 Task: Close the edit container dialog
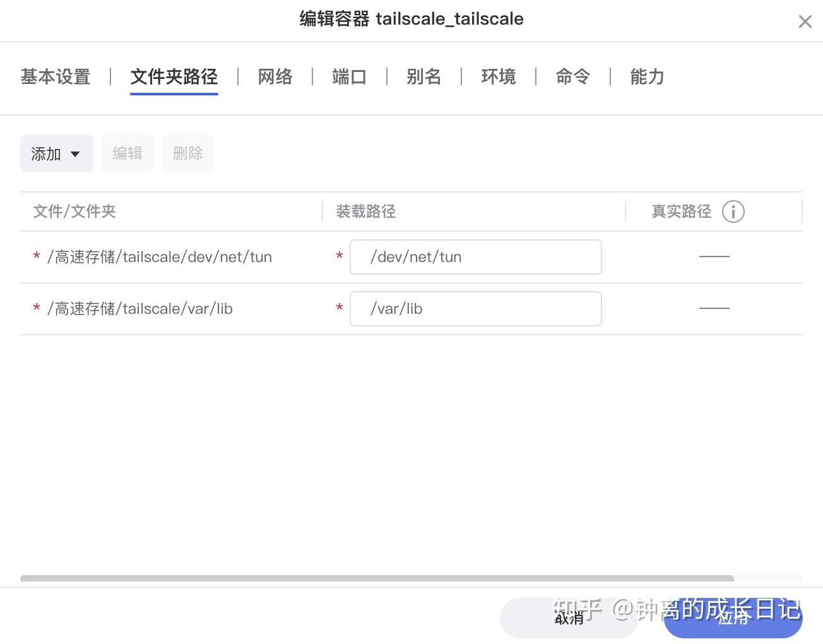(805, 21)
